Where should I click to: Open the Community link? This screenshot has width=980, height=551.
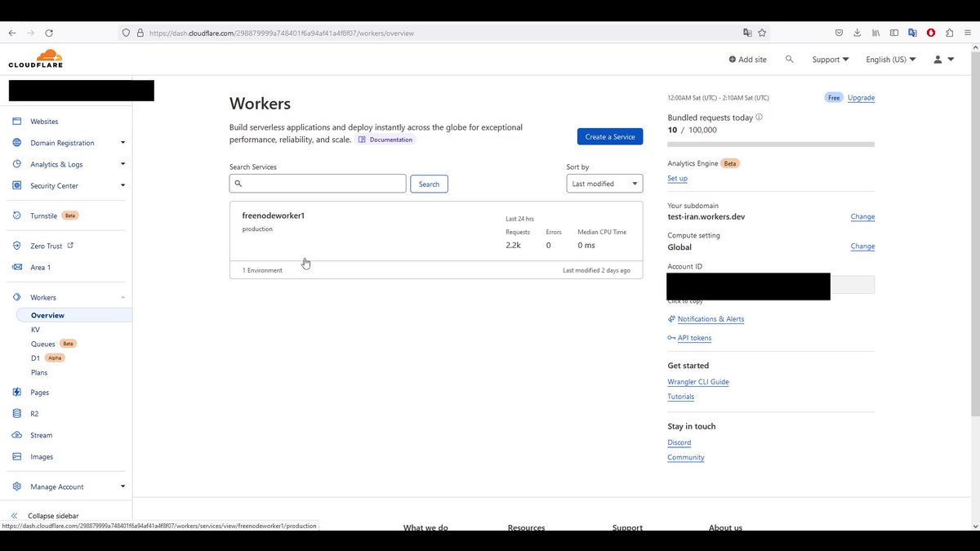(x=686, y=457)
